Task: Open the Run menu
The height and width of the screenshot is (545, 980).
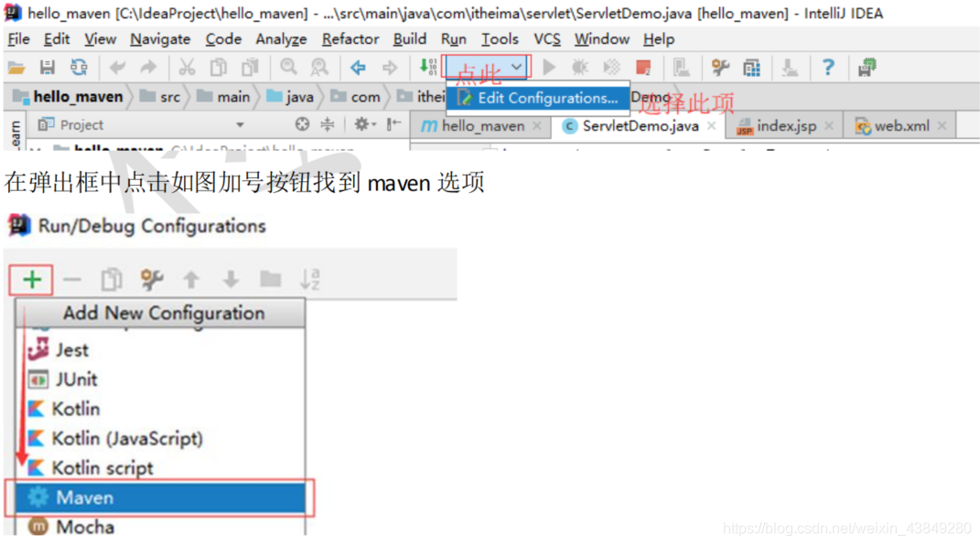Action: pos(453,39)
